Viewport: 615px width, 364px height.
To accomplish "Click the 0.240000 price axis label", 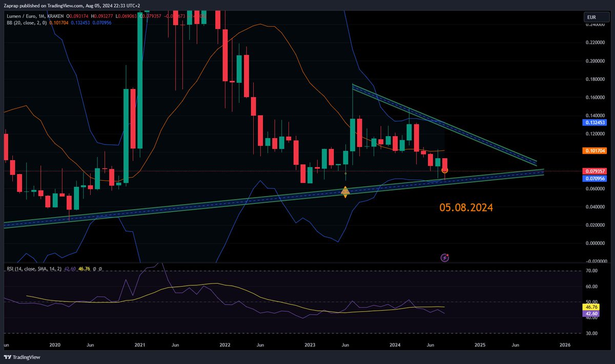I will 596,25.
